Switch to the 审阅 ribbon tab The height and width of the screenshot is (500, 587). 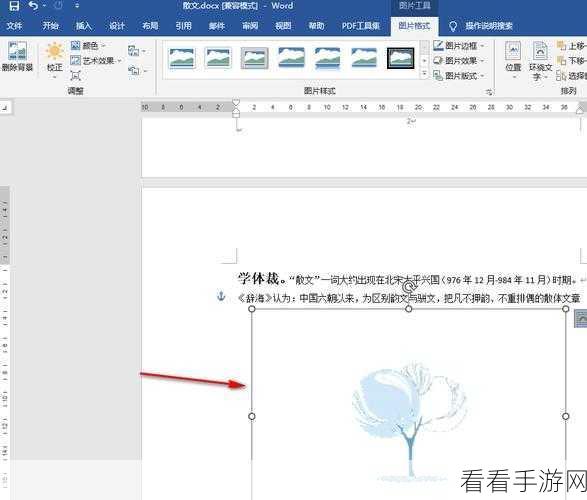(250, 26)
